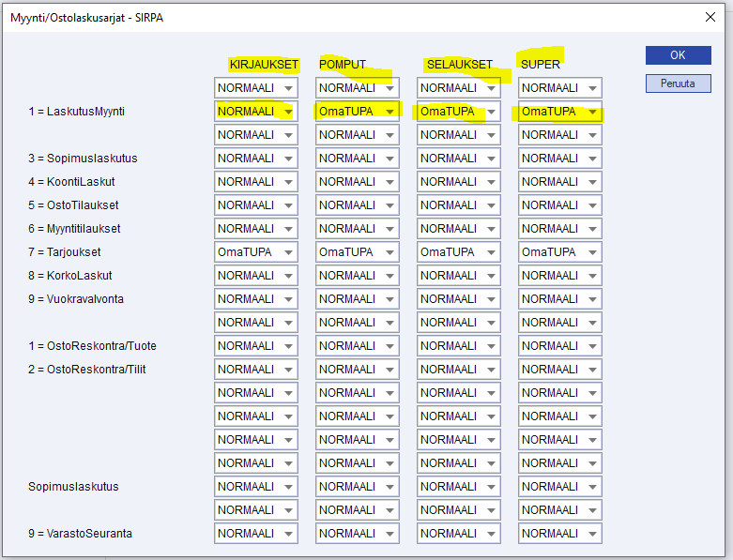Click SUPER field in 7 = Tarjoukset row
This screenshot has height=560, width=733.
point(559,252)
